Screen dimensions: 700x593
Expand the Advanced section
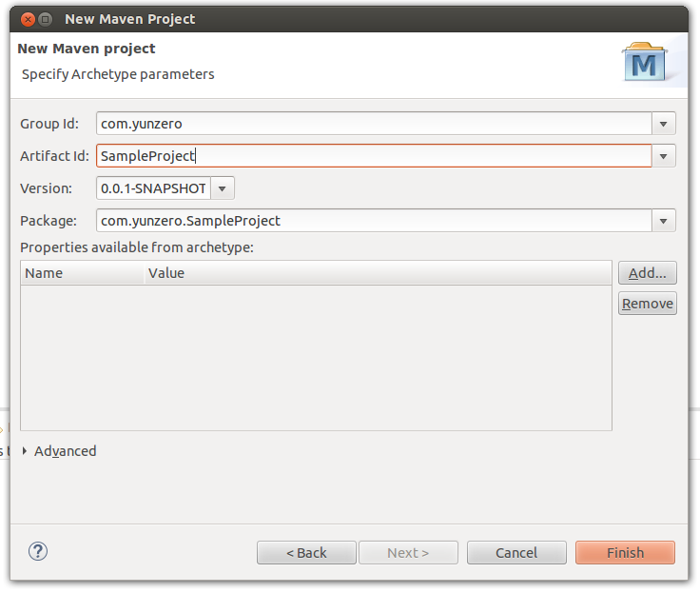[x=26, y=451]
